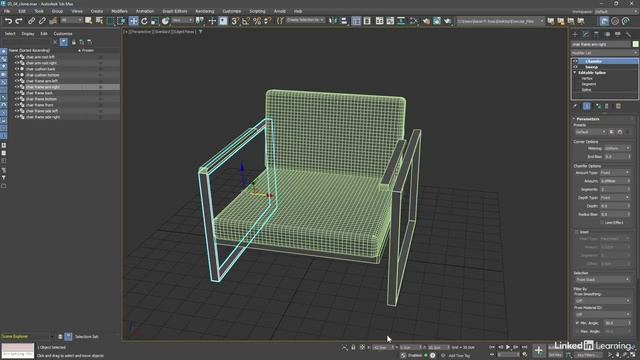Activate the Select Object tool

(x=89, y=21)
